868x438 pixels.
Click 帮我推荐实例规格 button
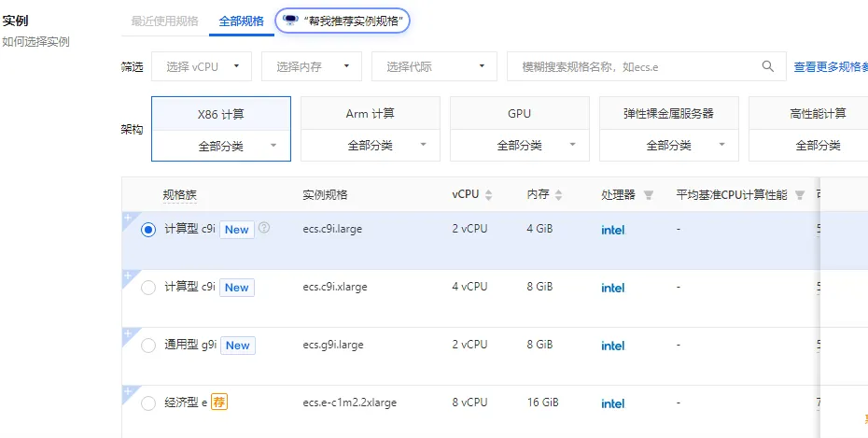click(x=343, y=21)
